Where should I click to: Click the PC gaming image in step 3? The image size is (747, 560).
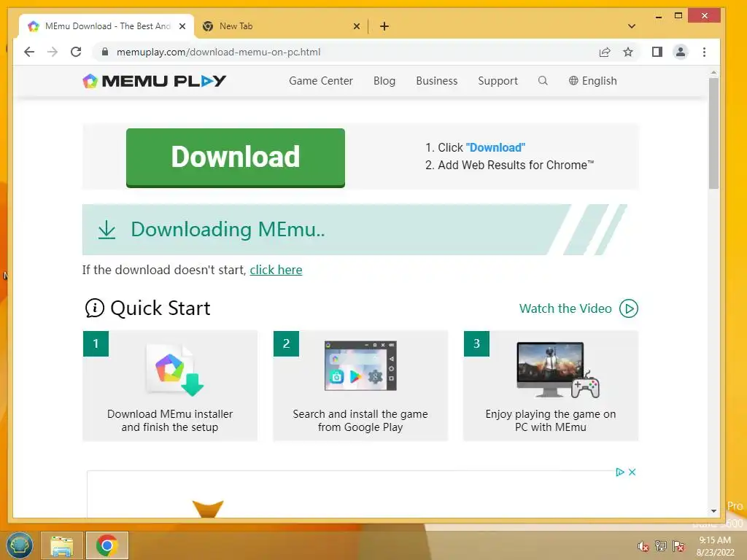[x=558, y=370]
